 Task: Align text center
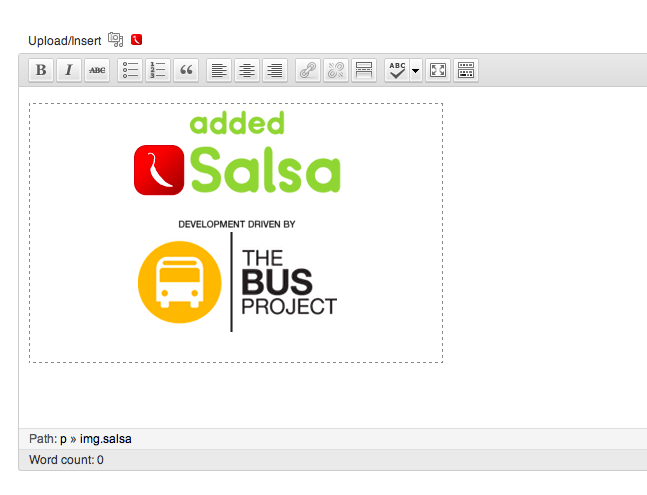tap(247, 70)
